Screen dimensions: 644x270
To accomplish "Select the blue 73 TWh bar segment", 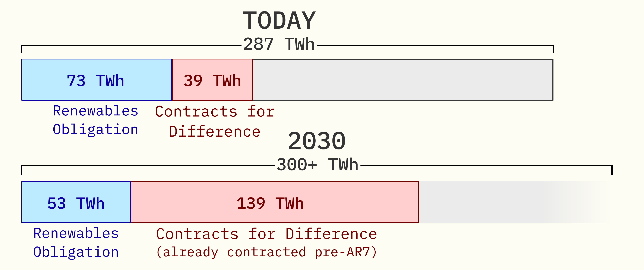I will [97, 80].
